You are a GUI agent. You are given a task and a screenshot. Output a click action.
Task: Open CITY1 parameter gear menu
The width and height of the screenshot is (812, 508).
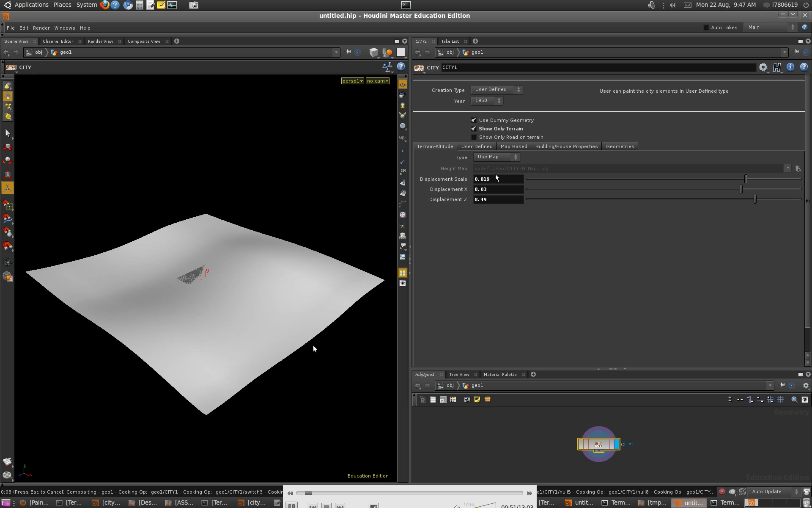click(x=763, y=67)
